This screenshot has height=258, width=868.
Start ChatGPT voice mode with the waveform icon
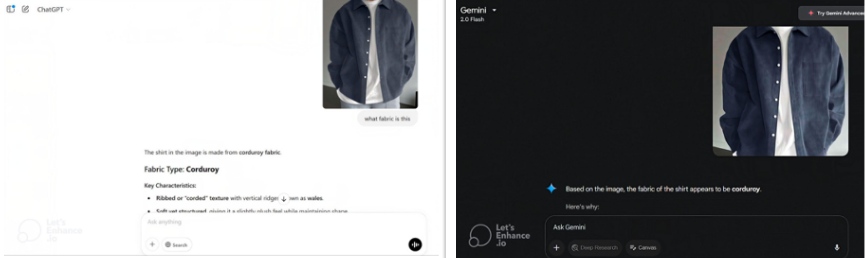(x=415, y=245)
